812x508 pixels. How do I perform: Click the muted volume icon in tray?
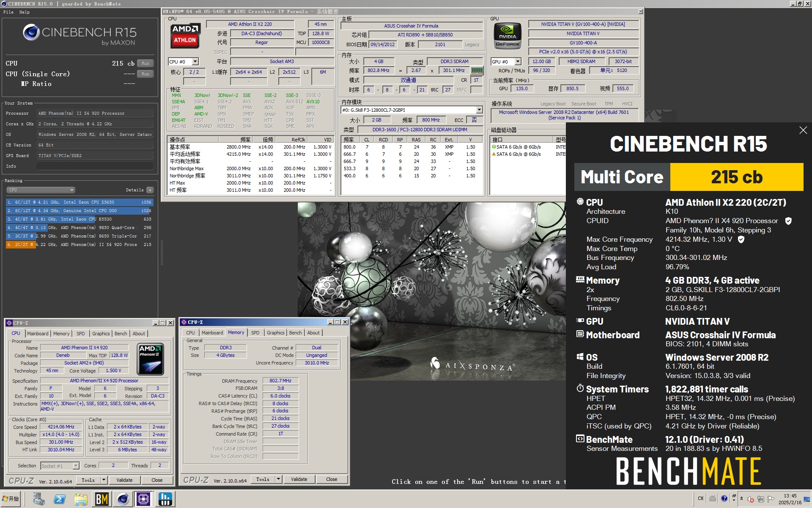751,499
